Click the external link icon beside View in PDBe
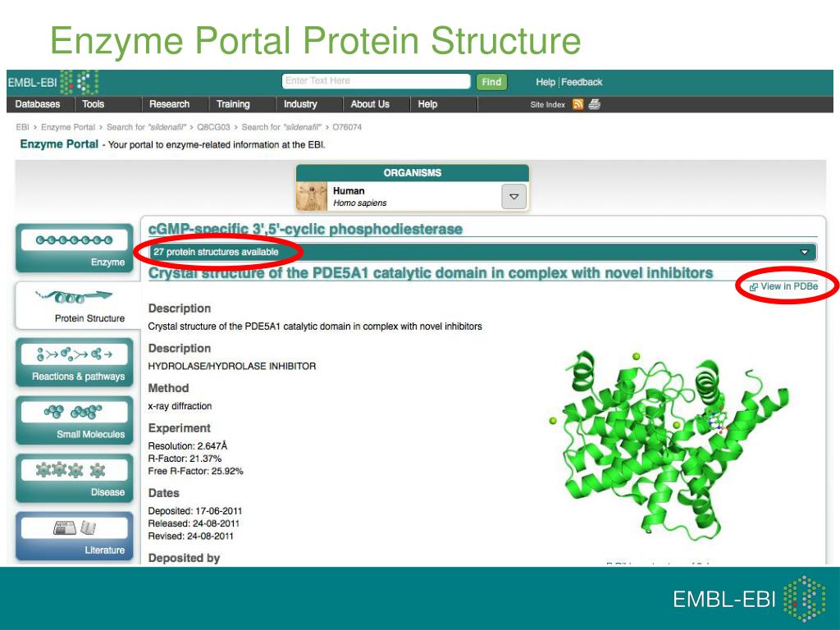Viewport: 840px width, 630px height. point(753,287)
